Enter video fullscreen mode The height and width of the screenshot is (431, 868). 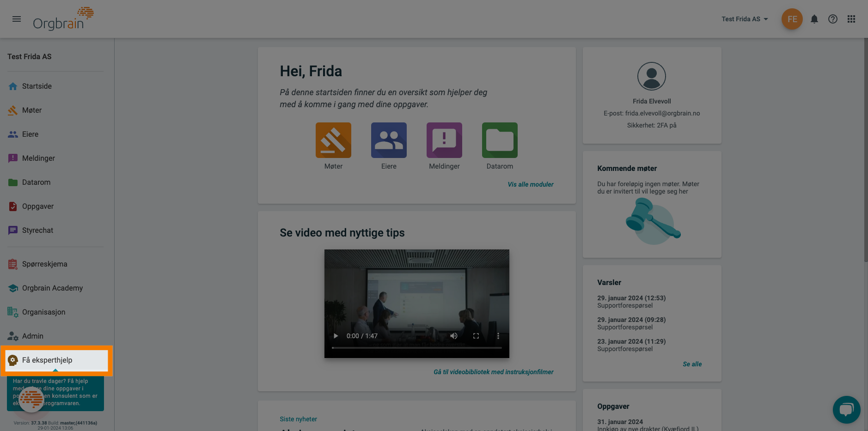tap(476, 336)
